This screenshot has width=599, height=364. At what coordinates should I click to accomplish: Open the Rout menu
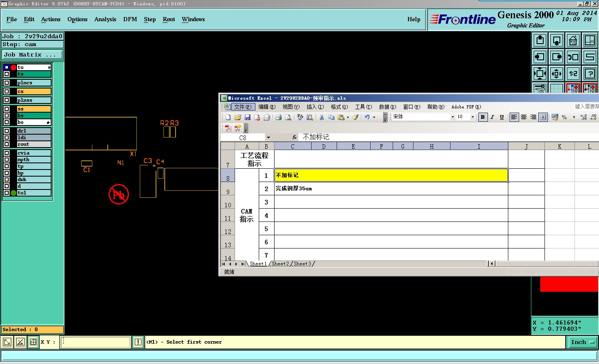pyautogui.click(x=169, y=20)
